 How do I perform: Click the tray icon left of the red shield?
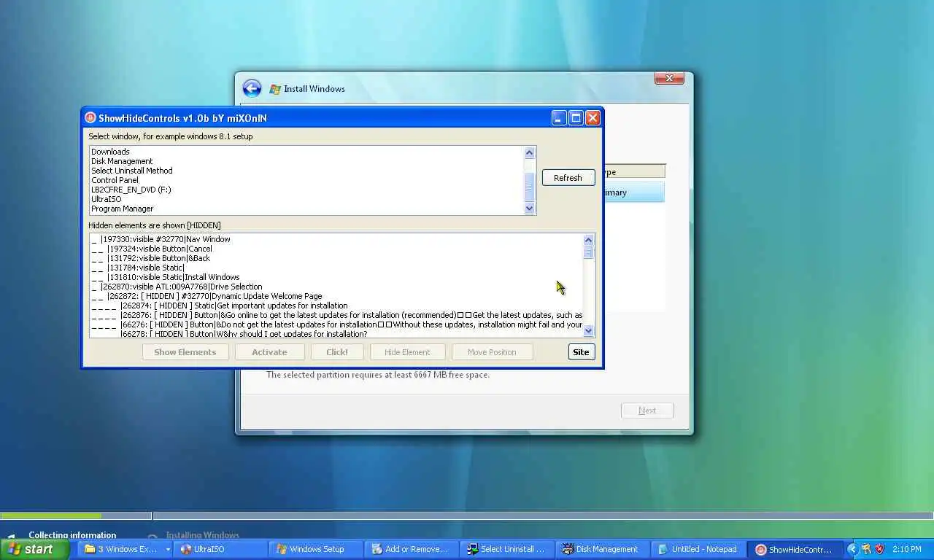866,549
